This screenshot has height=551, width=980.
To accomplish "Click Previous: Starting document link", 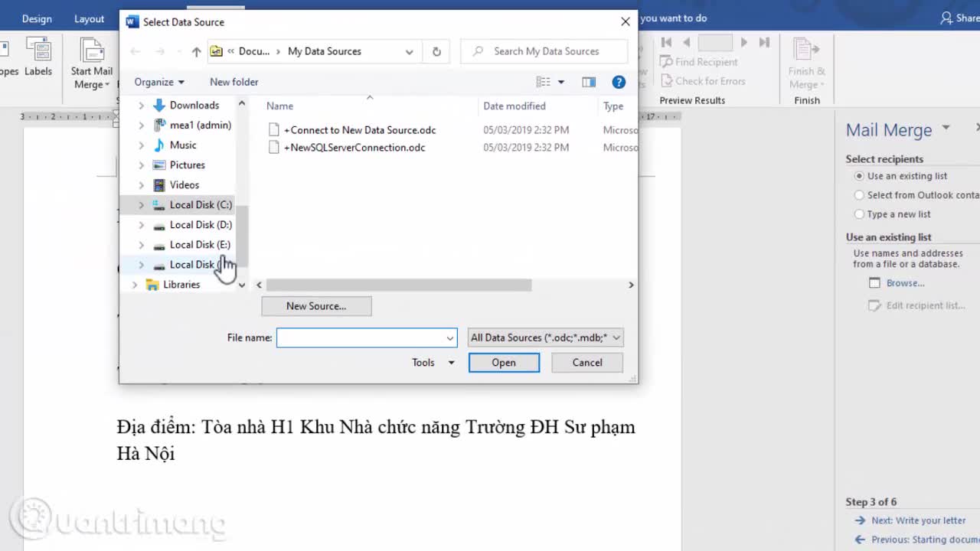I will click(x=926, y=540).
